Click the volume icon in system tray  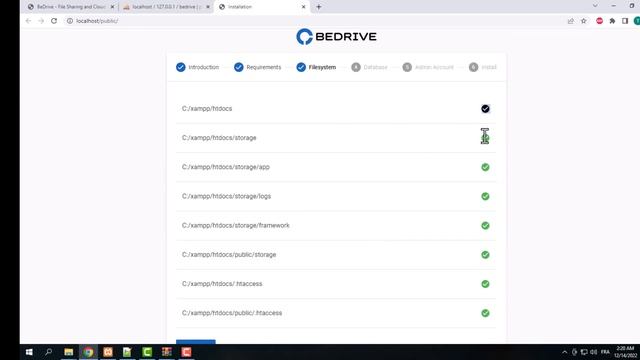tap(594, 352)
